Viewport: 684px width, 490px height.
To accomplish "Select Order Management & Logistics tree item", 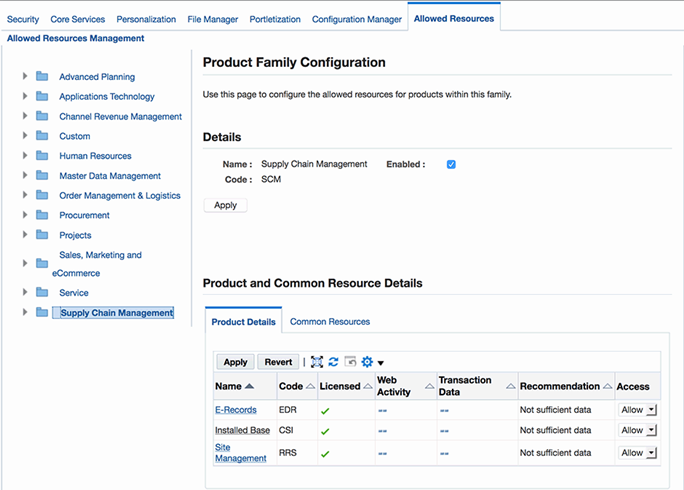I will pyautogui.click(x=120, y=195).
